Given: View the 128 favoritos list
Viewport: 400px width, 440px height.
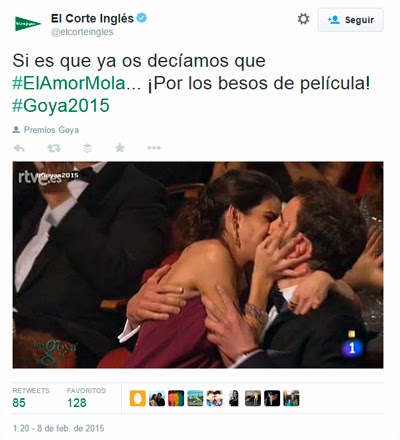Looking at the screenshot, I should tap(86, 398).
